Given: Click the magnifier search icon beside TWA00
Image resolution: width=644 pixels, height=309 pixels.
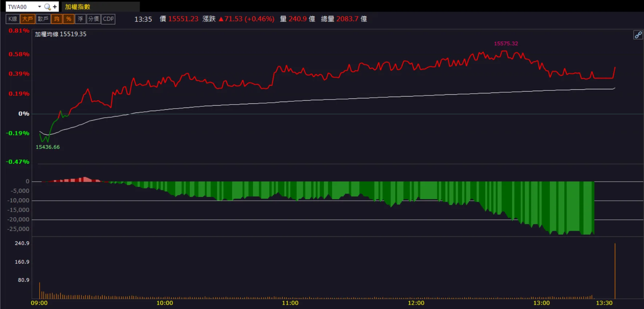Looking at the screenshot, I should click(x=47, y=7).
